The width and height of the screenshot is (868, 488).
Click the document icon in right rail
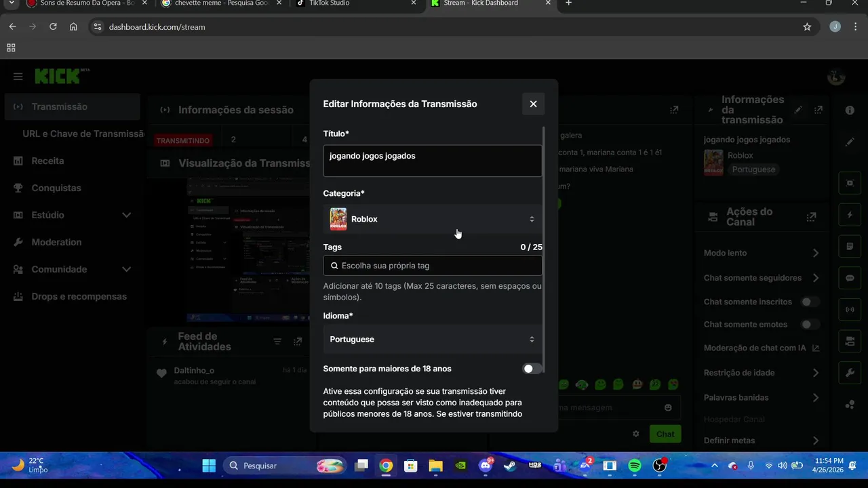point(850,246)
